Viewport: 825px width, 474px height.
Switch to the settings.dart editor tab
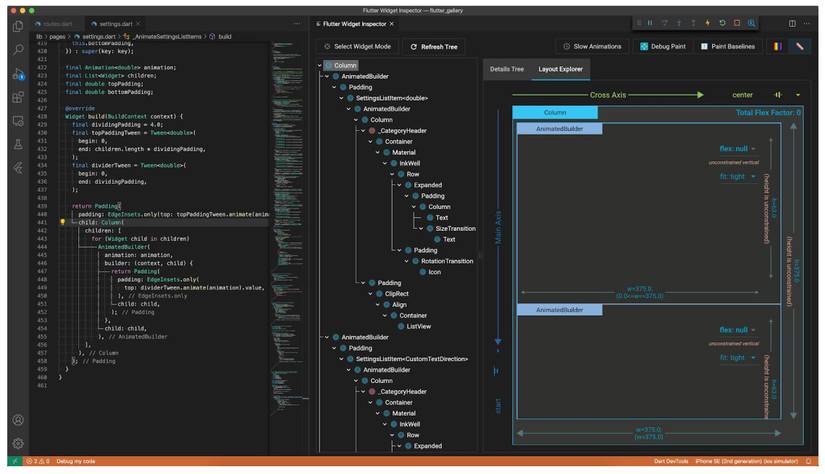click(x=115, y=24)
